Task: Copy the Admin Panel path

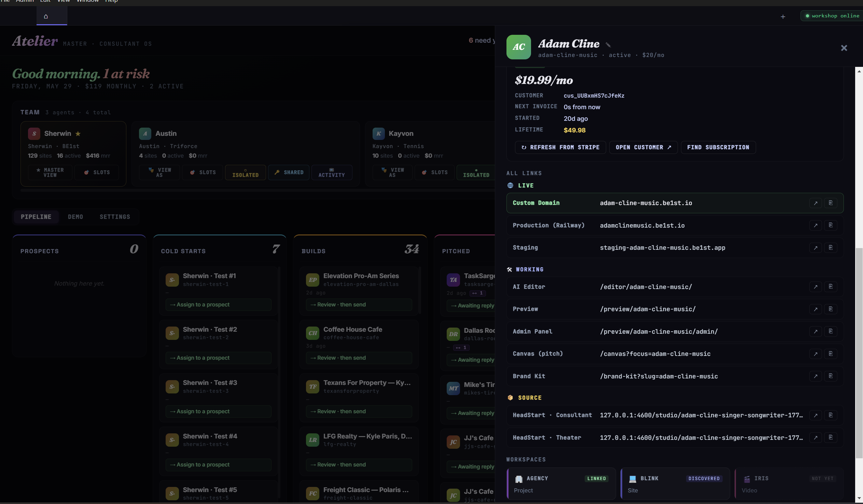Action: (831, 332)
